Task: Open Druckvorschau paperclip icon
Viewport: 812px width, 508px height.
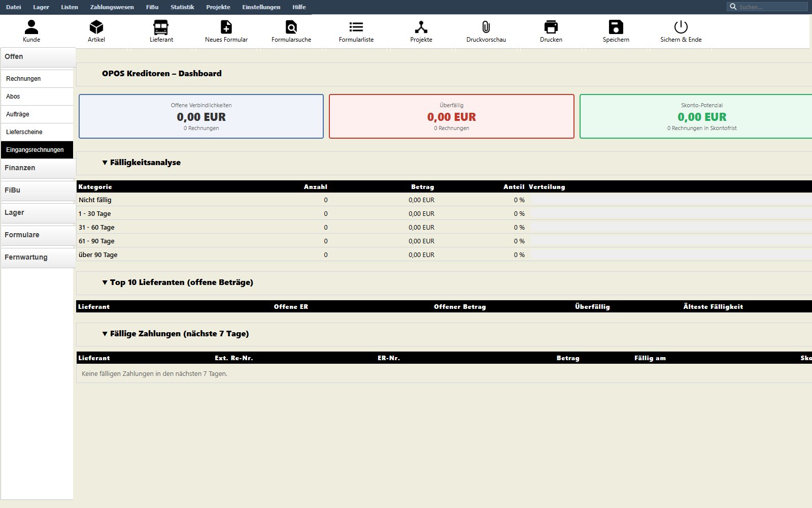Action: point(486,27)
